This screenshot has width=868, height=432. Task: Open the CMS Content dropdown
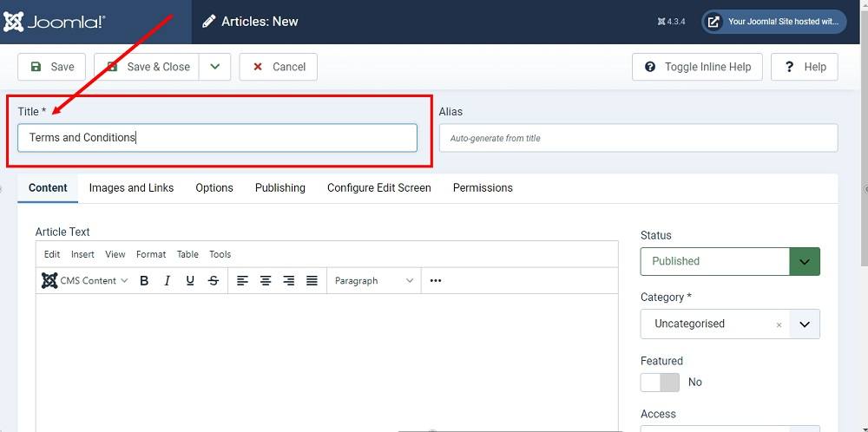point(85,281)
